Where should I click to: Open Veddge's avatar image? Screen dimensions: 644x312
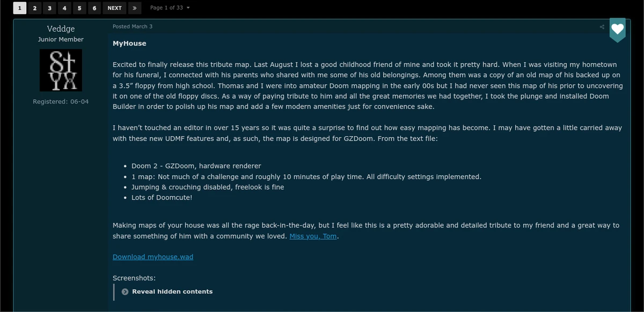pyautogui.click(x=61, y=70)
